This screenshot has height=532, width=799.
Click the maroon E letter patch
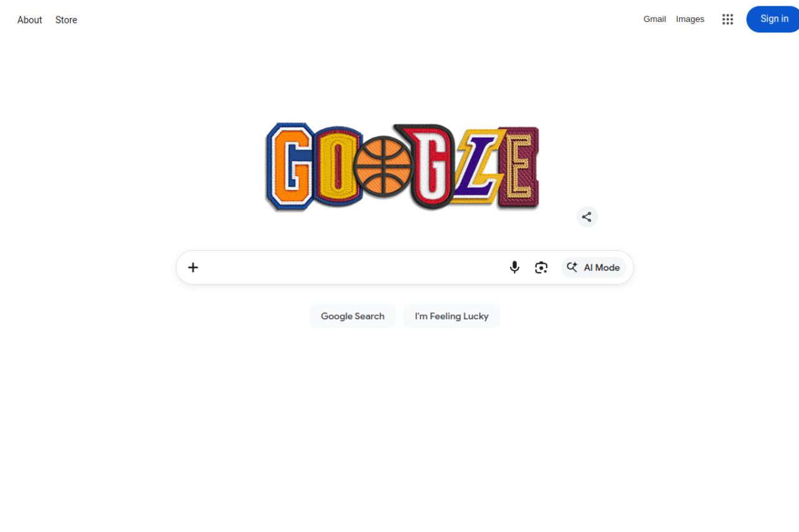(x=519, y=167)
